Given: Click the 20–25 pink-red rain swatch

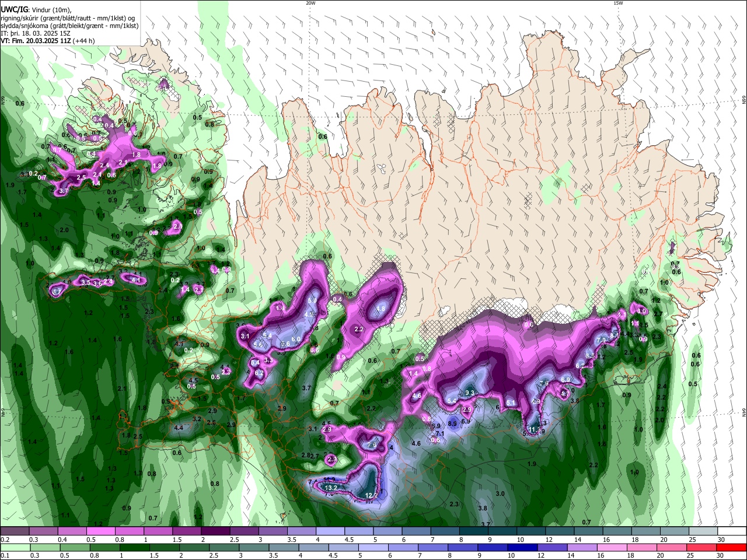Looking at the screenshot, I should (701, 548).
